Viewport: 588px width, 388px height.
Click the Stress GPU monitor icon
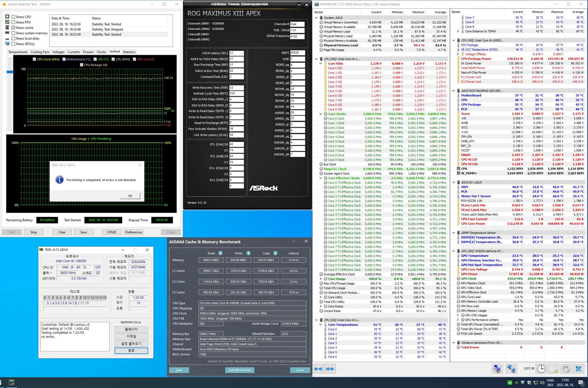coord(7,44)
